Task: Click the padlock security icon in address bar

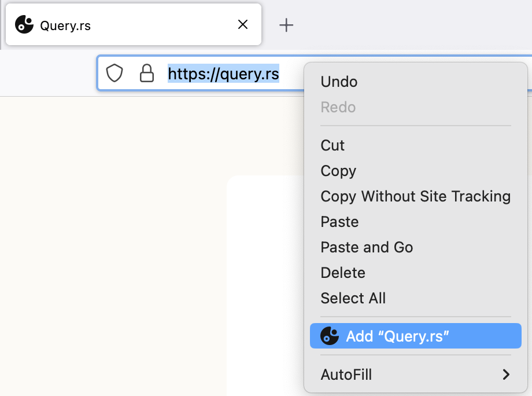Action: [147, 73]
